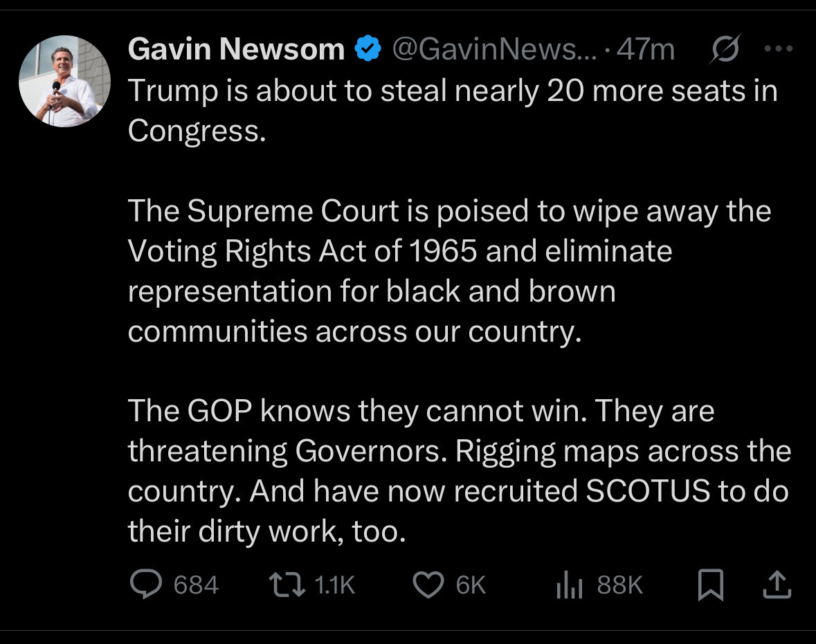
Task: Click the Gavin Newsom display name
Action: pos(236,49)
